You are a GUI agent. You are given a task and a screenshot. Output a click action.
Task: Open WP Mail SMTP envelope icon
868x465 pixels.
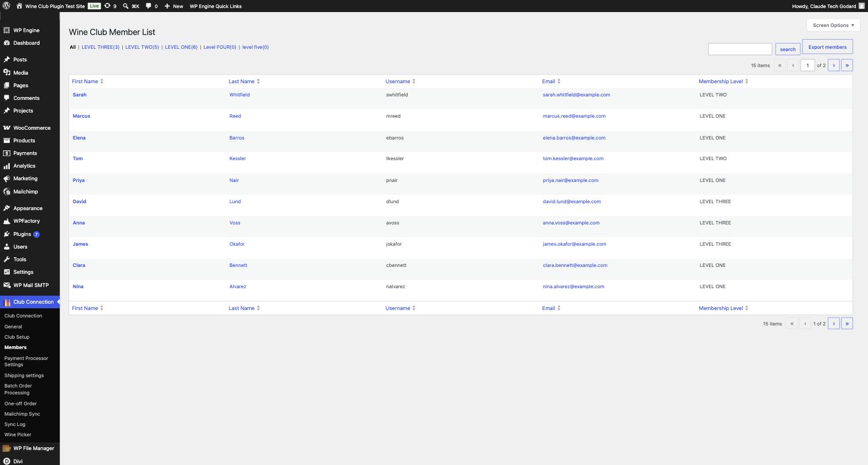click(7, 285)
